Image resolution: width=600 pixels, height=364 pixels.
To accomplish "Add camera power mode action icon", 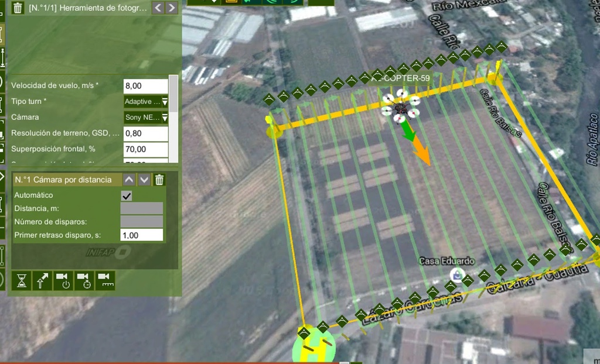I will pos(63,281).
